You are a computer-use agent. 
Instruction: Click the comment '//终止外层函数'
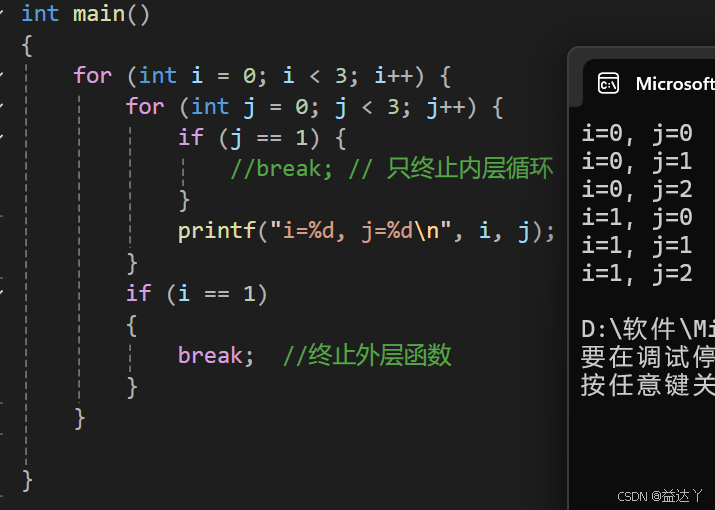(x=368, y=355)
